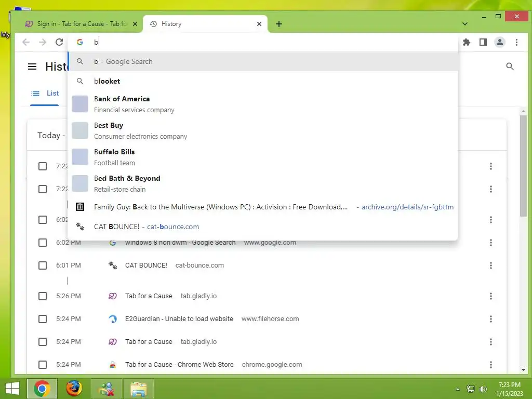Screen dimensions: 532x399
Task: Go back with the back arrow
Action: click(x=26, y=42)
